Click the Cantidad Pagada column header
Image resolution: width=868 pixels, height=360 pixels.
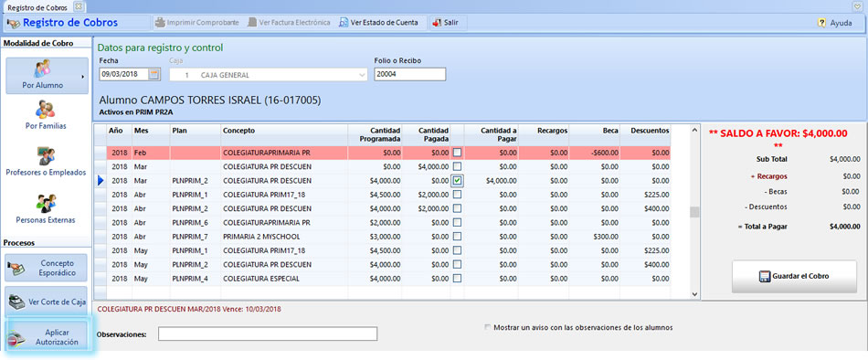(426, 134)
